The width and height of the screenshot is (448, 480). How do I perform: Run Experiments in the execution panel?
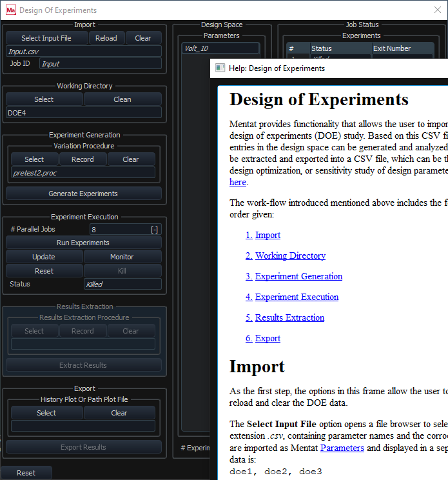click(x=83, y=243)
